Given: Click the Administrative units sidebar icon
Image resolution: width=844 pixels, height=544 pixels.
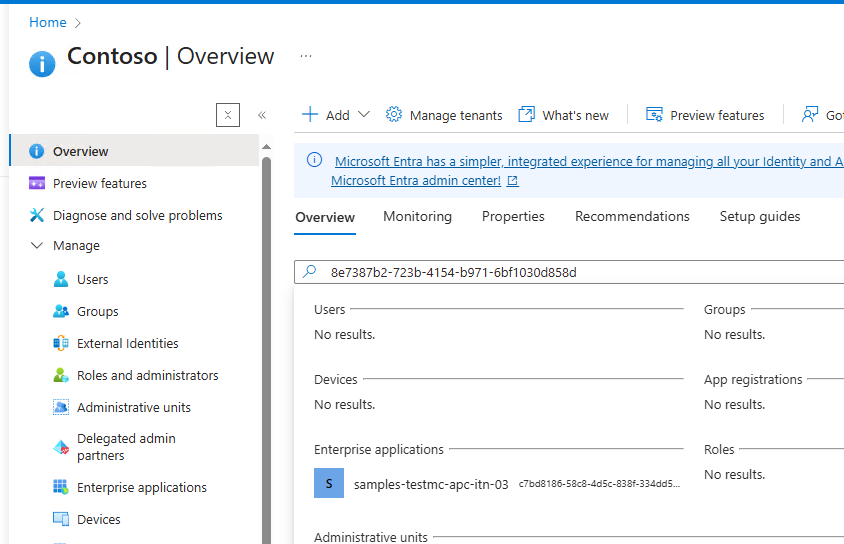Looking at the screenshot, I should [x=61, y=408].
